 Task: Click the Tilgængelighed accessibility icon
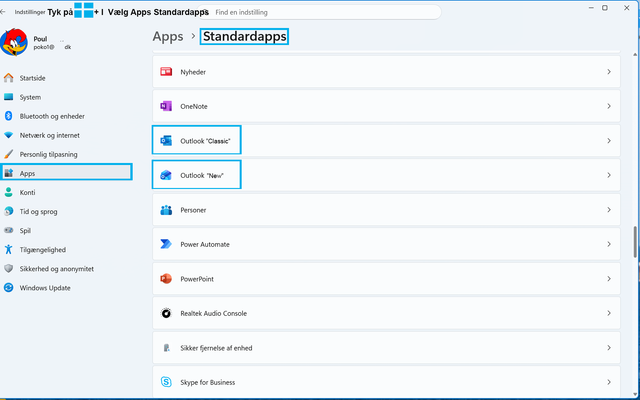[9, 249]
